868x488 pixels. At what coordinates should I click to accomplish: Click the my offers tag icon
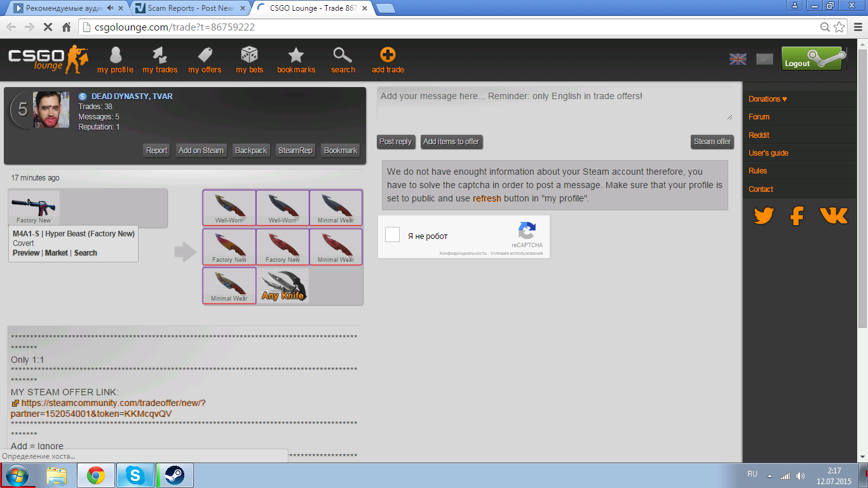pyautogui.click(x=205, y=55)
